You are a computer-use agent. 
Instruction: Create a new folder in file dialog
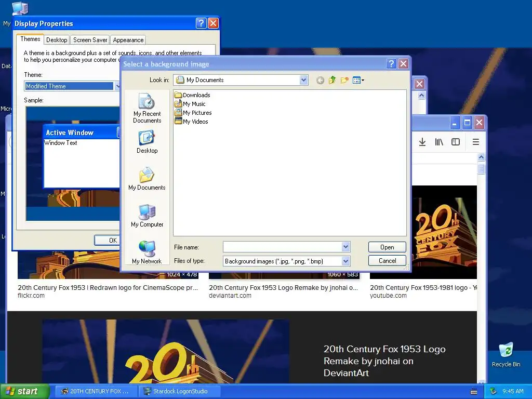click(x=344, y=80)
